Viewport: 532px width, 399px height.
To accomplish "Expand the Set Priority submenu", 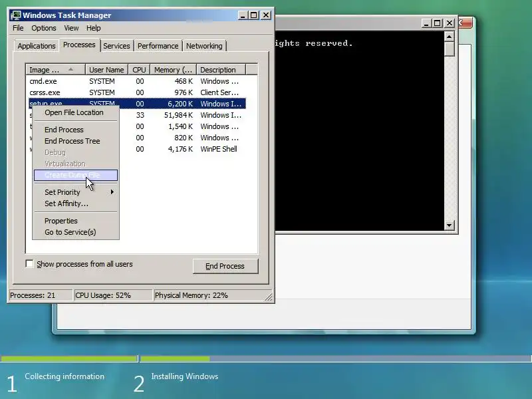I will 76,192.
